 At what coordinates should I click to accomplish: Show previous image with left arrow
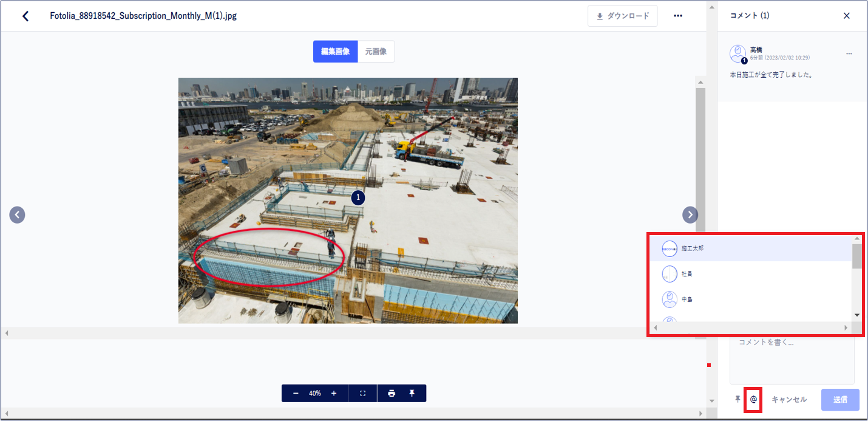(x=17, y=214)
